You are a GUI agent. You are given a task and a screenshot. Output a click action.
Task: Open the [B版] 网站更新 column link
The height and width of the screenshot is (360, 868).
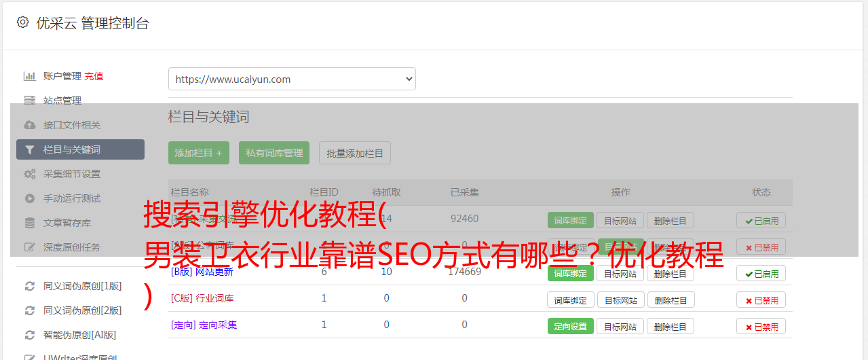(202, 272)
